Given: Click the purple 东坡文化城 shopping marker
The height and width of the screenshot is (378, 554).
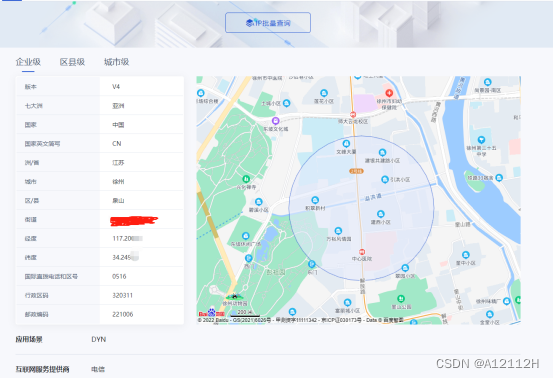Looking at the screenshot, I should (x=276, y=121).
